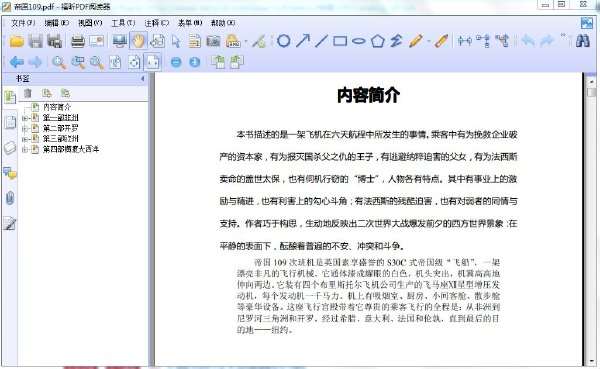Select the arrow pointer selection tool
The height and width of the screenshot is (369, 600).
(176, 41)
